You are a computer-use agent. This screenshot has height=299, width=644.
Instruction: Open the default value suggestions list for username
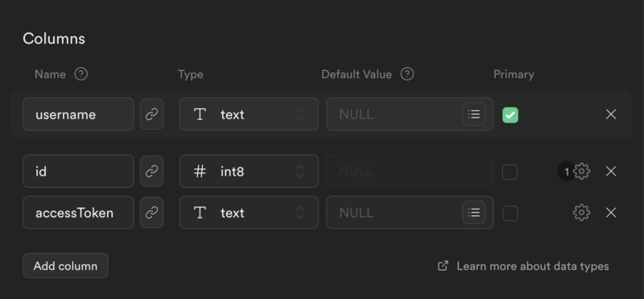[x=474, y=114]
